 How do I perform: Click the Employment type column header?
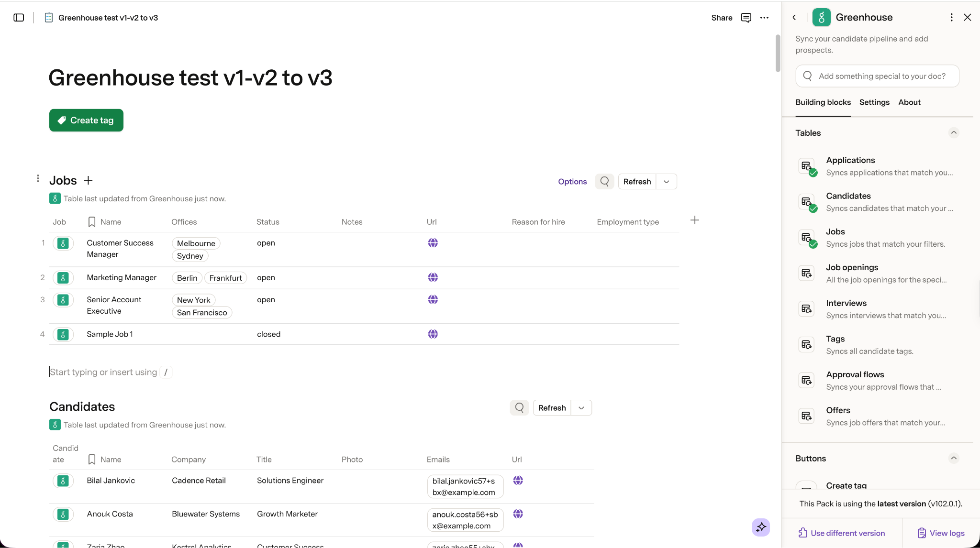click(x=628, y=222)
